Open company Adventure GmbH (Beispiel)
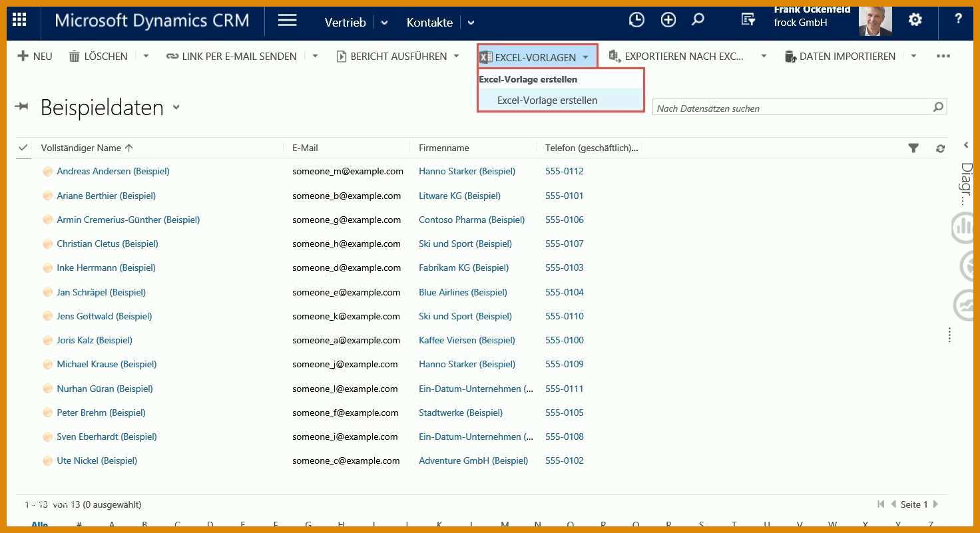Screen dimensions: 980x533 coord(473,460)
